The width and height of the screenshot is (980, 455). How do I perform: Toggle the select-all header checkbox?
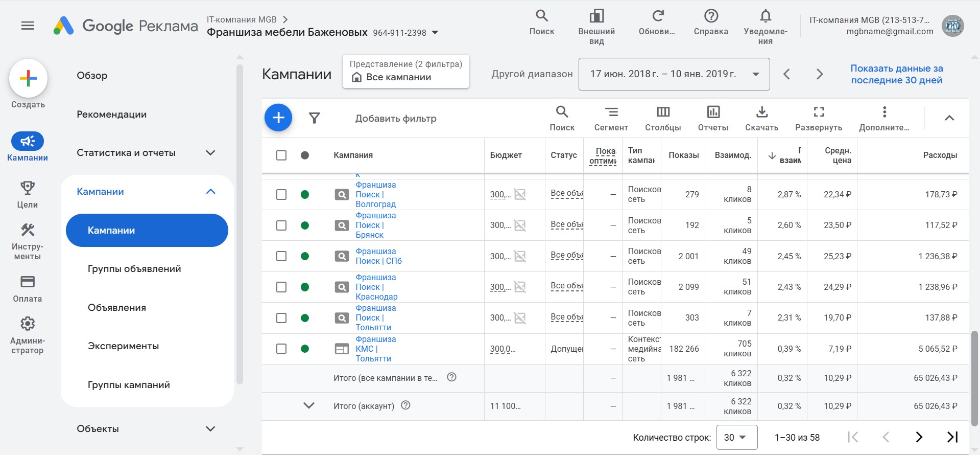pos(281,155)
